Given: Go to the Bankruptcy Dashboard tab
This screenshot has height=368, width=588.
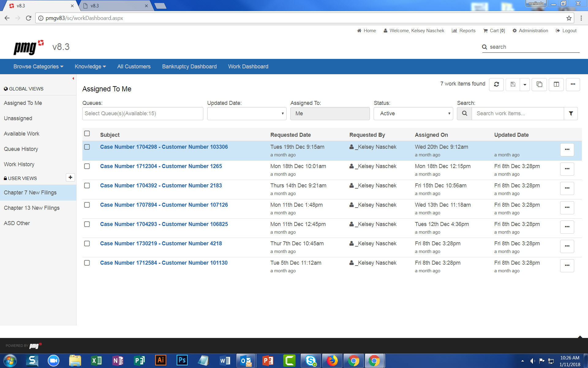Looking at the screenshot, I should pos(189,67).
